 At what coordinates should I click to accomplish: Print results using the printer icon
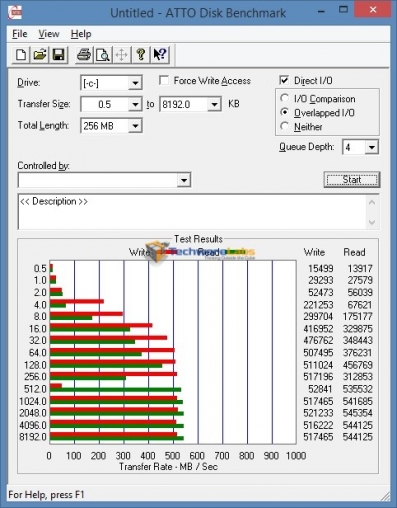[84, 55]
